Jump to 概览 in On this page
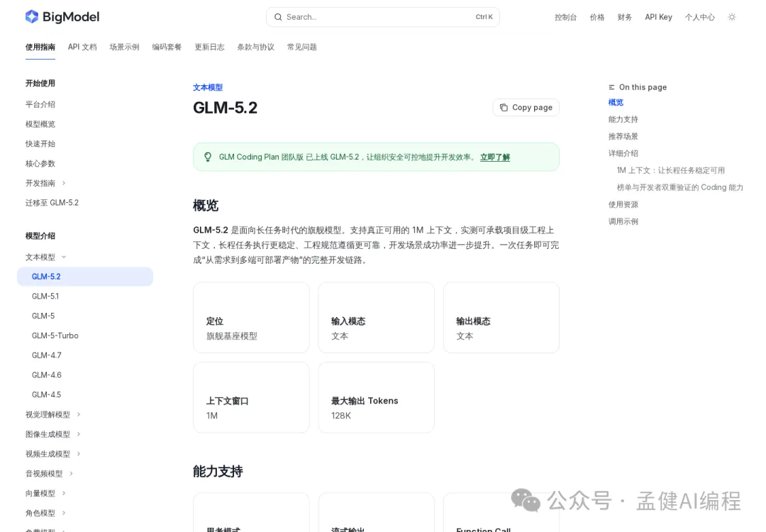The height and width of the screenshot is (532, 766). click(616, 103)
